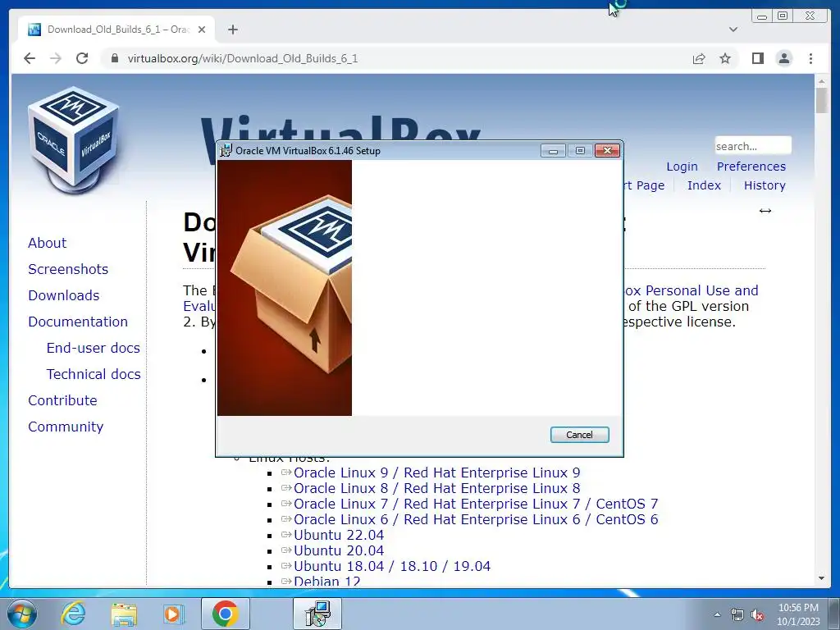The width and height of the screenshot is (840, 630).
Task: Switch to Chrome on taskbar
Action: [x=225, y=614]
